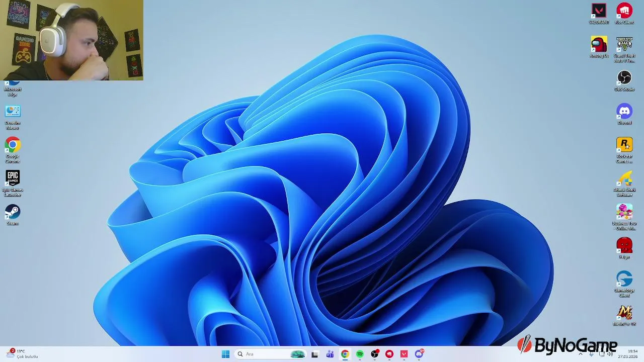This screenshot has height=362, width=644.
Task: Open the VALORANT desktop shortcut
Action: [x=599, y=14]
